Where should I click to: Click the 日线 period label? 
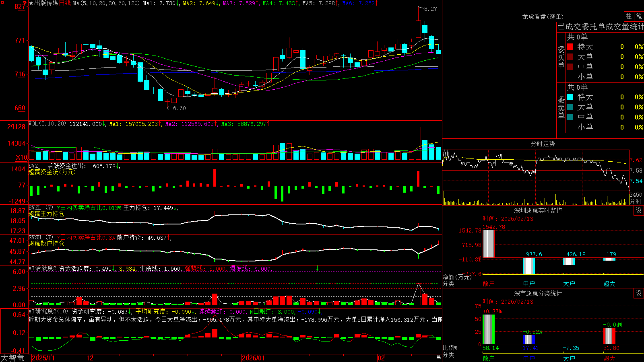click(65, 3)
